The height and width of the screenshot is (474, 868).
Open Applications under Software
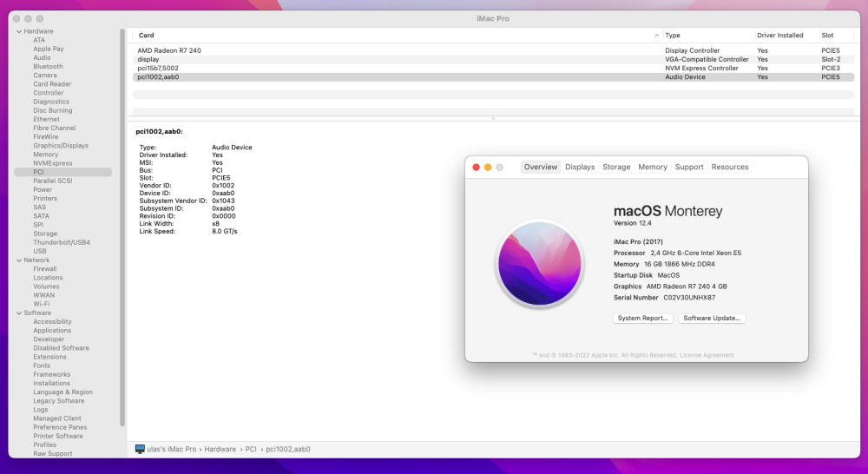pos(52,331)
